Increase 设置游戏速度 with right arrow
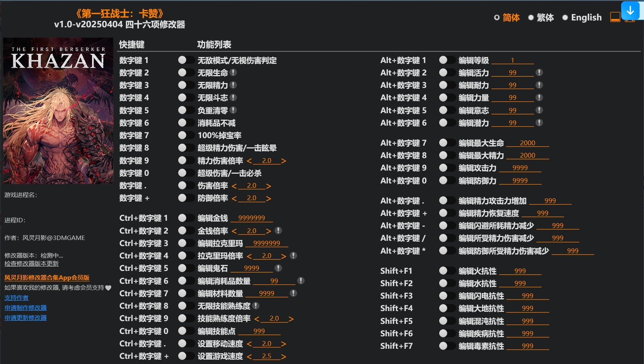Screen dimensions: 644x364 coord(283,356)
